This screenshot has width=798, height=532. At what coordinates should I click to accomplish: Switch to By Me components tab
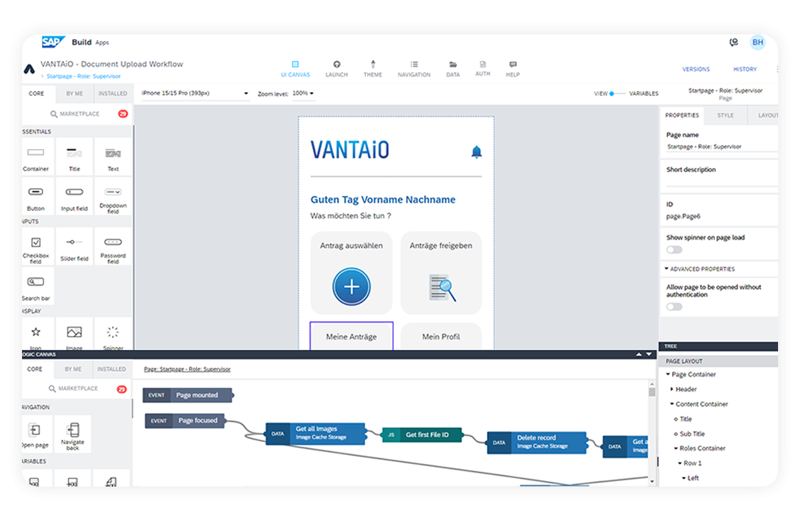pyautogui.click(x=74, y=93)
